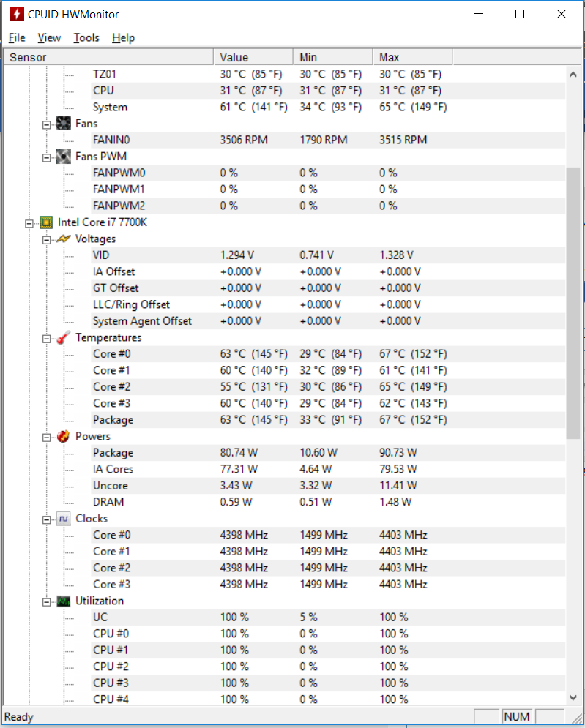Collapse the Utilization tree section
Image resolution: width=585 pixels, height=728 pixels.
46,602
